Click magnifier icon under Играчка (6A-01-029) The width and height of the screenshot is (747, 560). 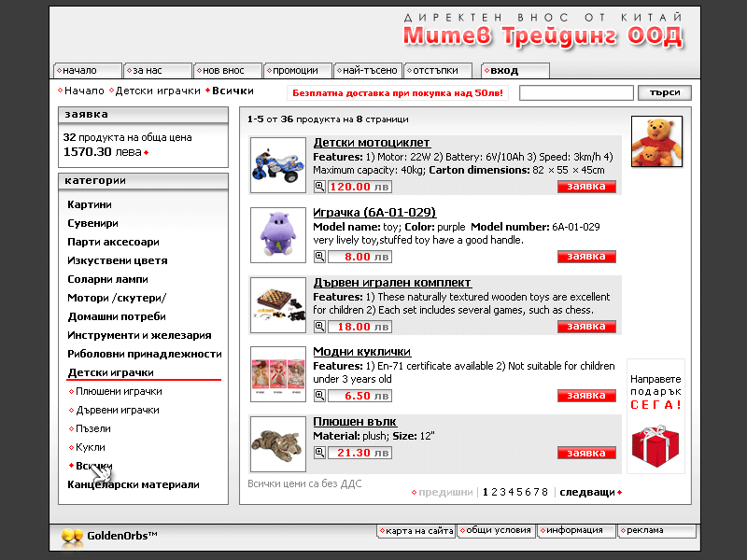tap(319, 257)
